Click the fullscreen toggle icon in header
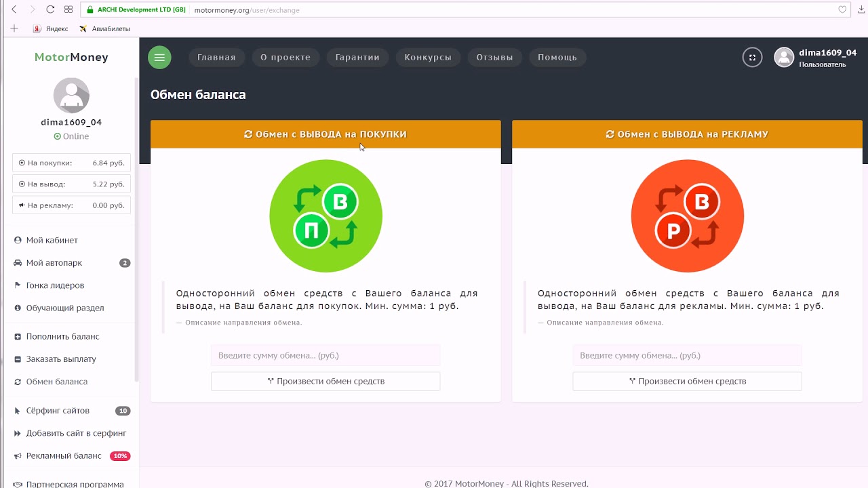The image size is (868, 488). pos(752,58)
